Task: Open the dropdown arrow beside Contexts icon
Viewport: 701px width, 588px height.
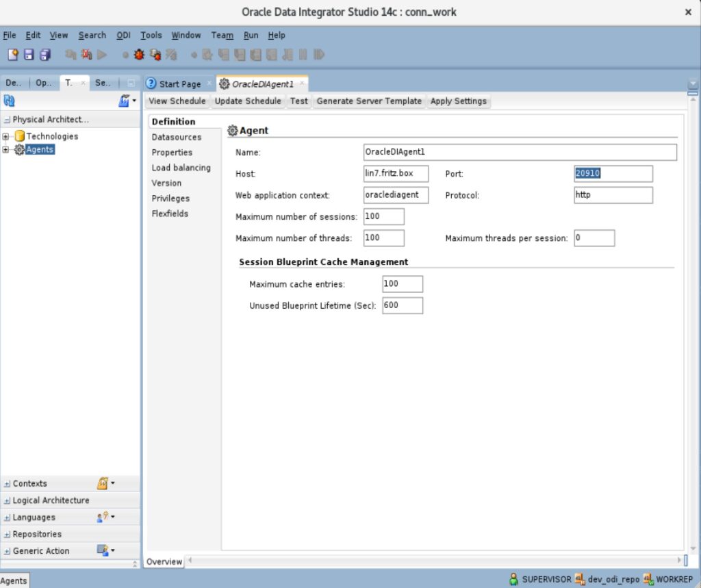Action: click(x=113, y=483)
